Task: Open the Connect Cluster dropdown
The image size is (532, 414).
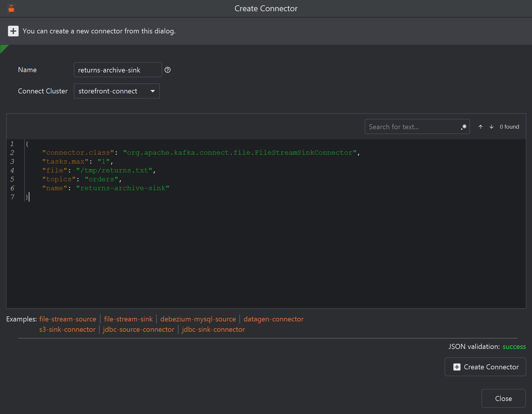Action: 117,91
